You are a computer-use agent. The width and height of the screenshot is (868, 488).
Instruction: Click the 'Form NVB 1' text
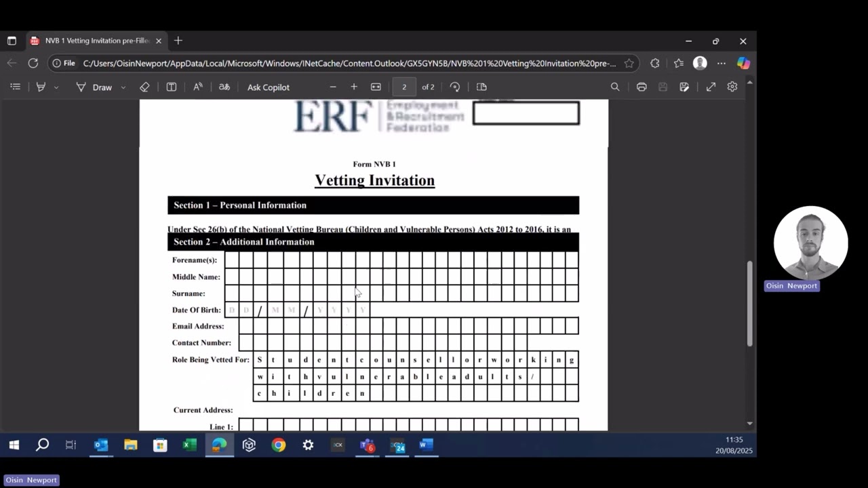coord(374,164)
